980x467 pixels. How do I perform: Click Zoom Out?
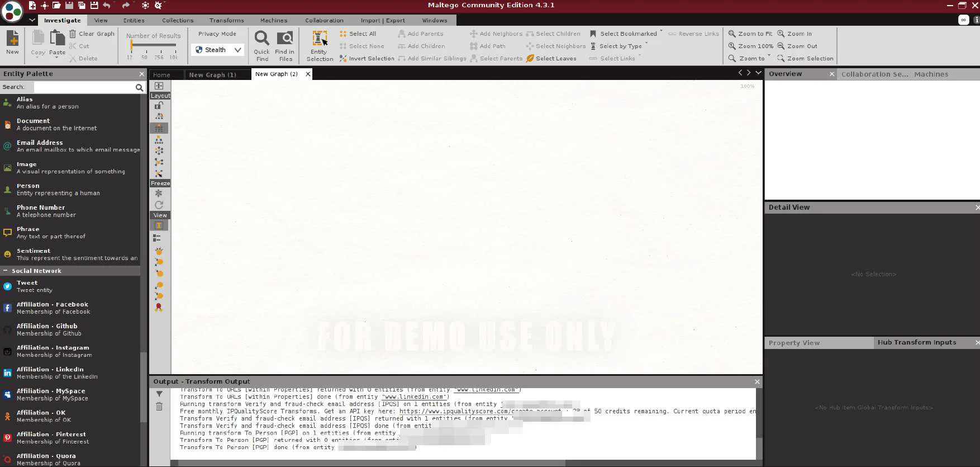tap(797, 46)
